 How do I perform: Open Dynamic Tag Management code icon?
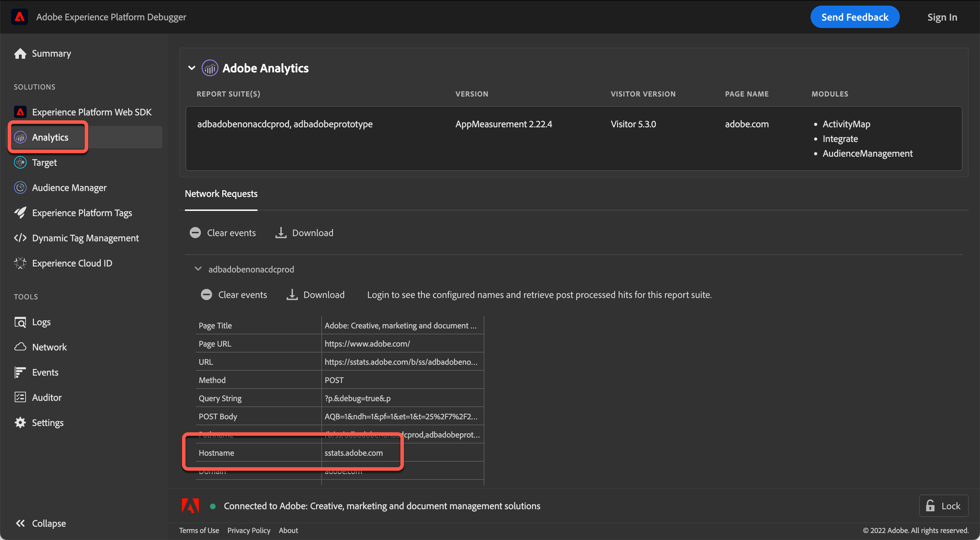click(x=20, y=238)
